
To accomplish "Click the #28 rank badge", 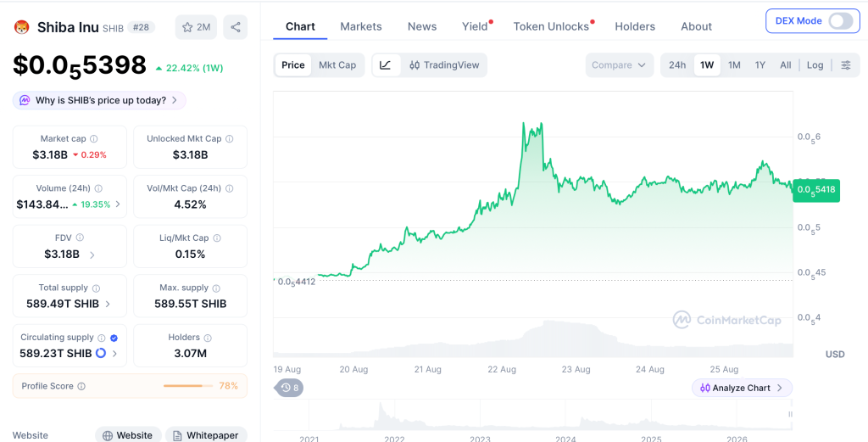I will tap(142, 27).
